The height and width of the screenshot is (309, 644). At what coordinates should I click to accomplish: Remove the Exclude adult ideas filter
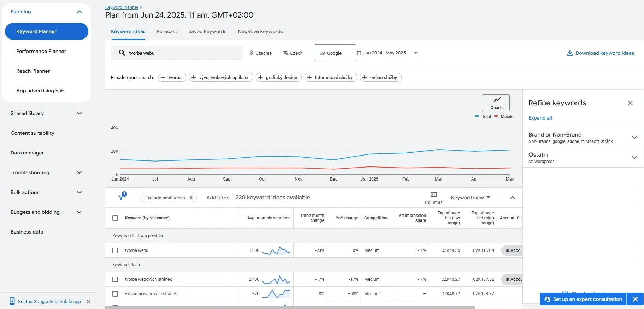(x=191, y=198)
